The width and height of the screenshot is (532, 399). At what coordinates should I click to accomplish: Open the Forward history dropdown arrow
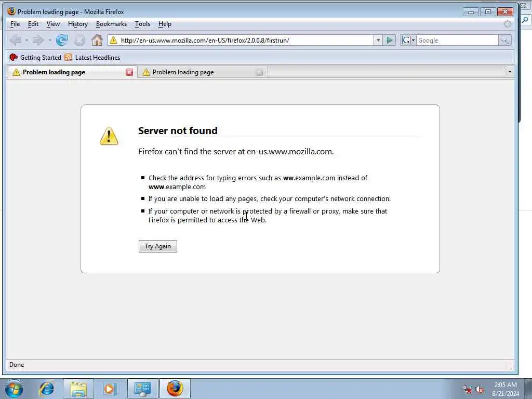tap(49, 41)
